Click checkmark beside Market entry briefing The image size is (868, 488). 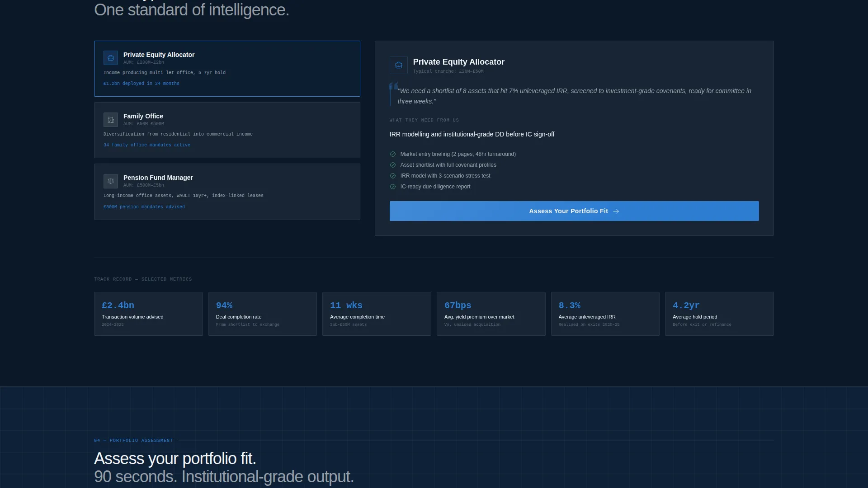[x=393, y=154]
